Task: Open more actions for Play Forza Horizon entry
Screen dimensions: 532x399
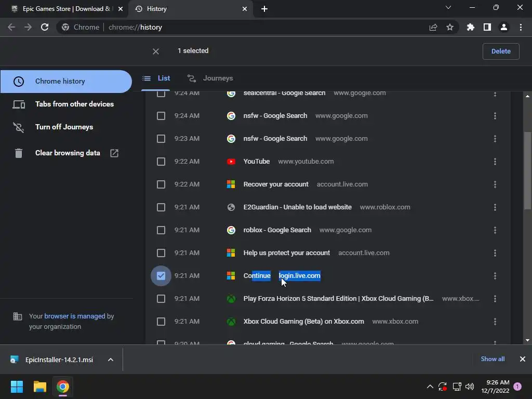Action: (495, 299)
